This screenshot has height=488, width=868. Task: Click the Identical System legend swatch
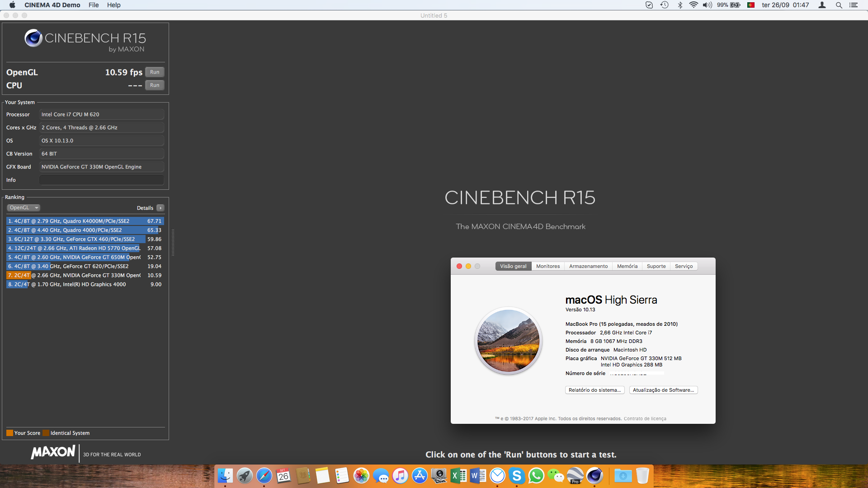point(46,433)
